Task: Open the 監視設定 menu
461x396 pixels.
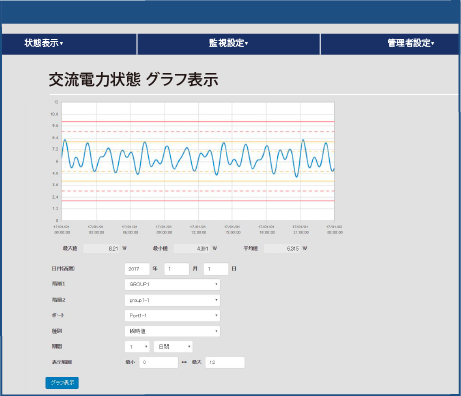Action: coord(228,43)
